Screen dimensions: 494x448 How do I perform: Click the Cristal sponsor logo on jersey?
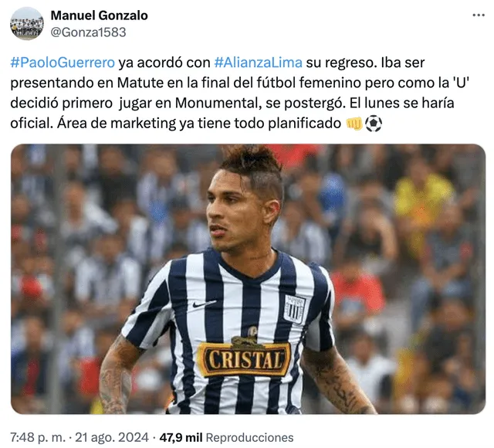click(244, 359)
